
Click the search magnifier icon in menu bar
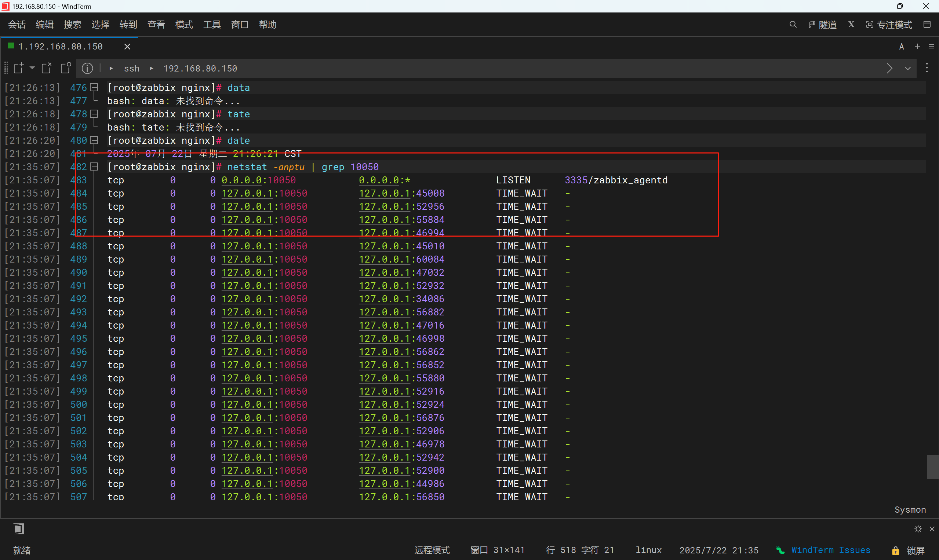[x=793, y=25]
